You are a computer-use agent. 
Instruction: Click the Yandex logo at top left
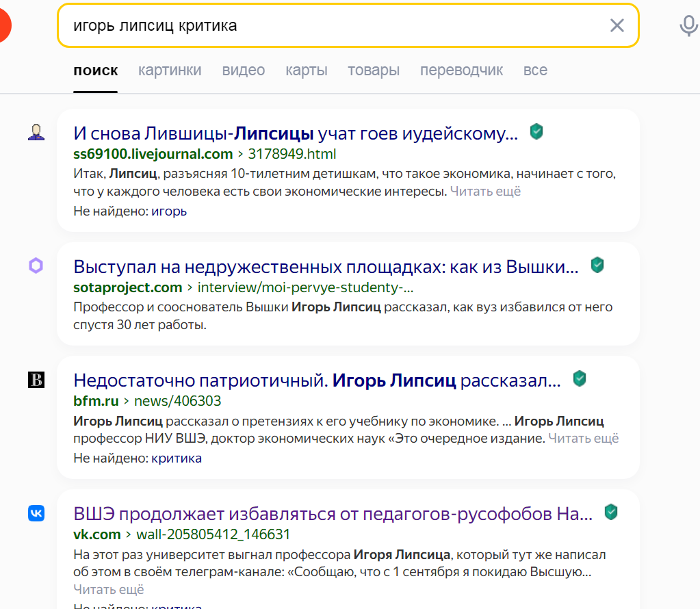tap(4, 26)
